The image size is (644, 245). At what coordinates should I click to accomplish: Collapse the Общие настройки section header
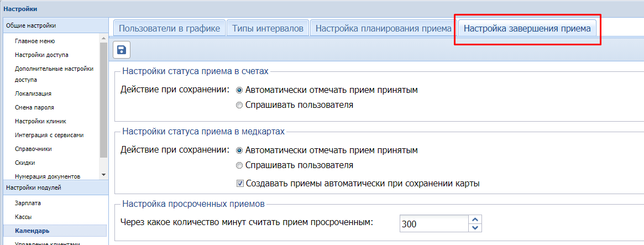pyautogui.click(x=55, y=25)
